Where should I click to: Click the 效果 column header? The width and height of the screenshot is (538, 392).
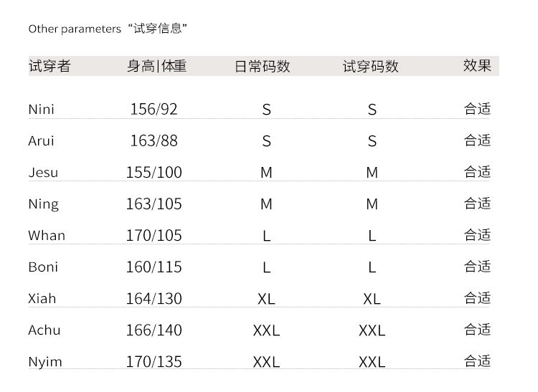coord(477,65)
